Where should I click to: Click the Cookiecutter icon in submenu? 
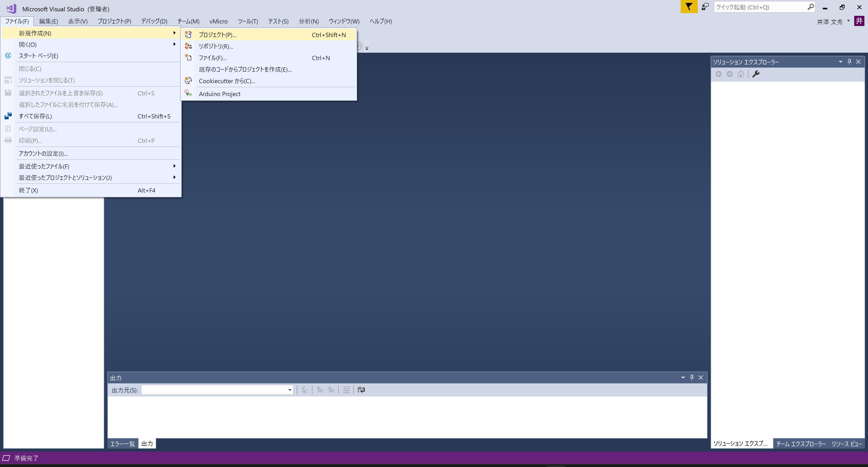188,80
